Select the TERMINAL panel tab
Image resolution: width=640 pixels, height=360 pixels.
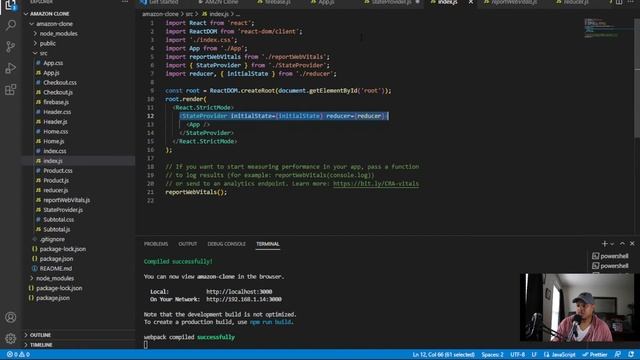click(268, 244)
